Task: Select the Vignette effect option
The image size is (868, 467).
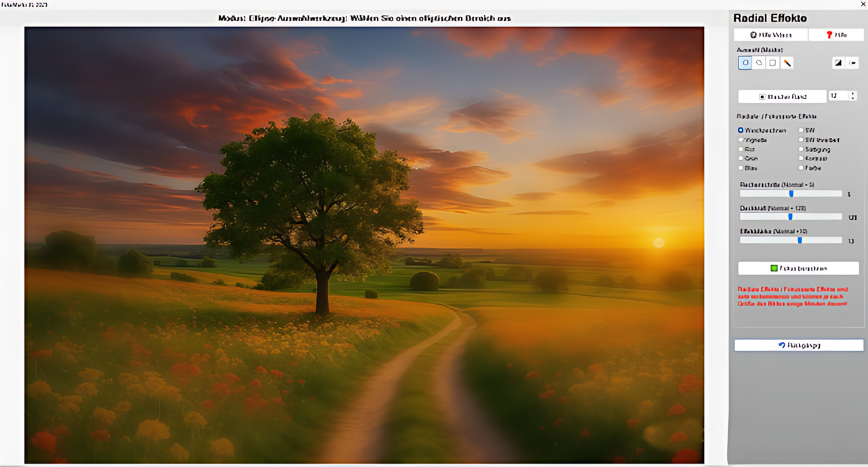Action: tap(753, 140)
